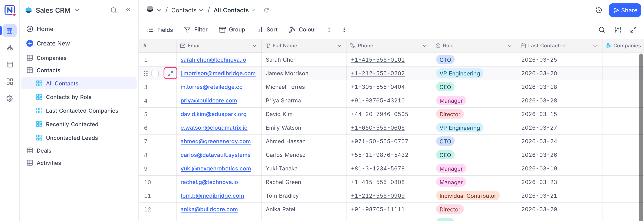Open the Sort menu

point(267,30)
